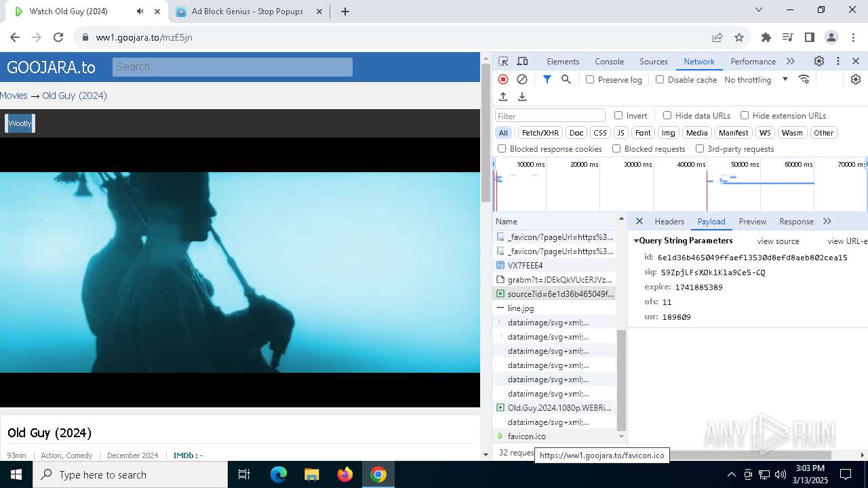This screenshot has width=868, height=488.
Task: Click the network Filter input field
Action: pyautogui.click(x=550, y=116)
